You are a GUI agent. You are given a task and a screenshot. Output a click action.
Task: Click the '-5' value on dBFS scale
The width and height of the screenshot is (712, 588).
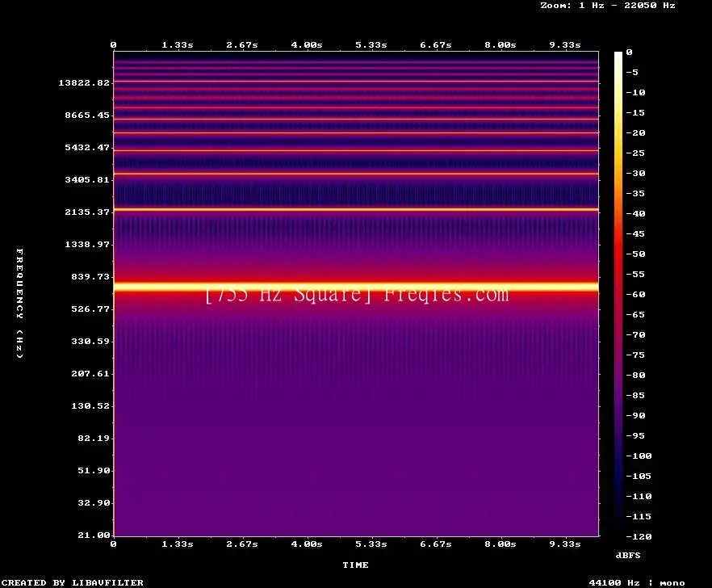[632, 72]
